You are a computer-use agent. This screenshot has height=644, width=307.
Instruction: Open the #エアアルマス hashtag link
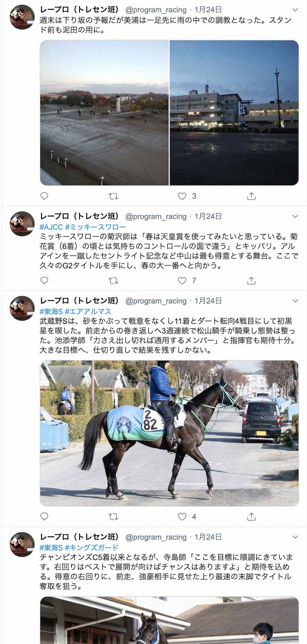click(x=88, y=311)
